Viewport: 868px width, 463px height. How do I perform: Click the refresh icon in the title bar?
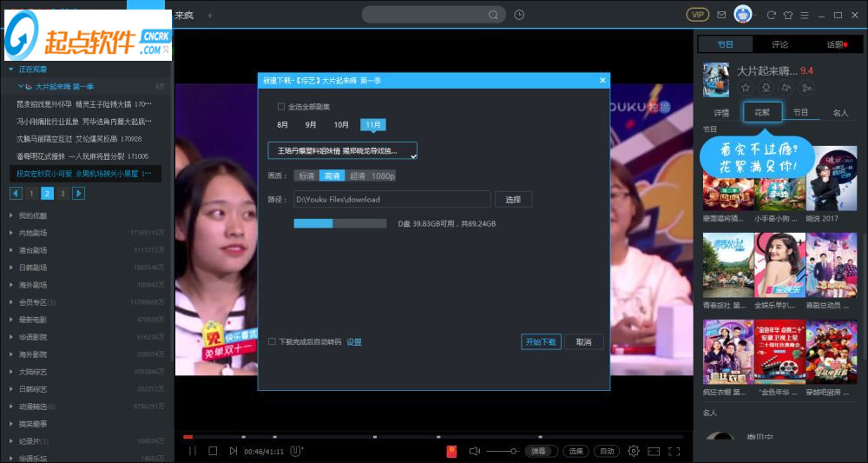771,15
